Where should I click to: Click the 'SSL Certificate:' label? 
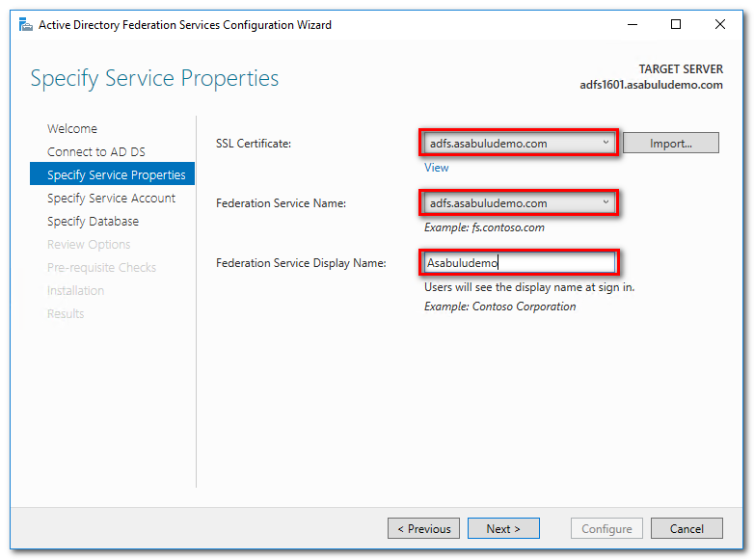click(x=254, y=144)
